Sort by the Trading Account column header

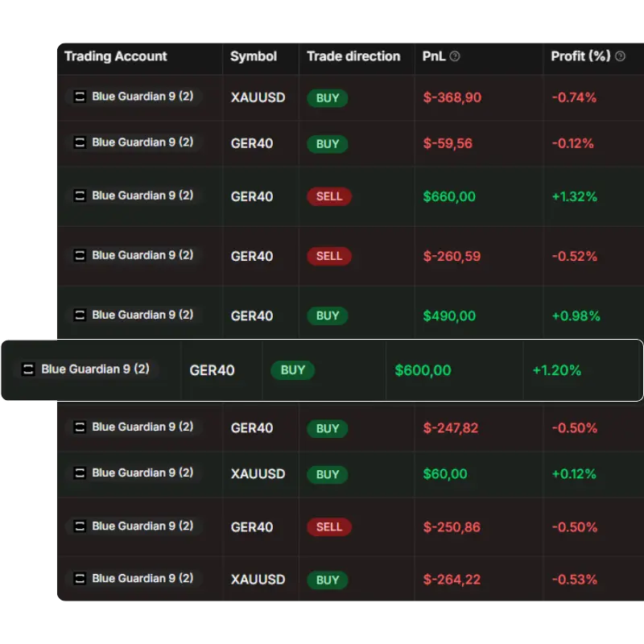coord(115,56)
